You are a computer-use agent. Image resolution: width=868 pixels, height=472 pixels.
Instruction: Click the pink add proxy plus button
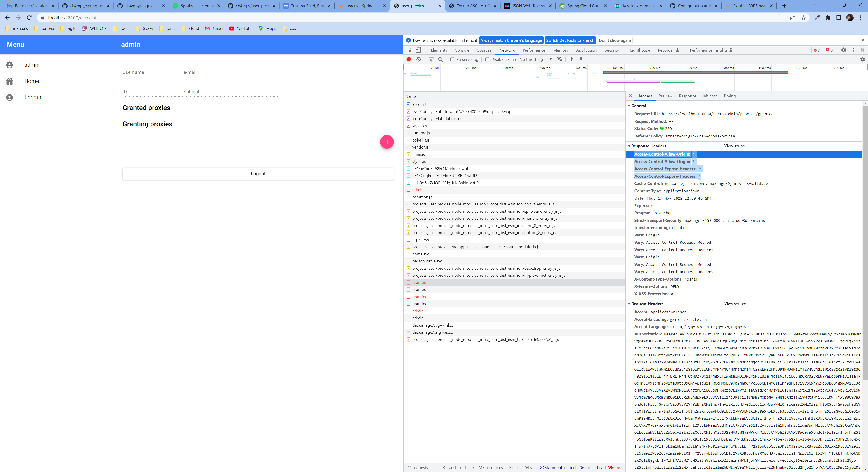pos(387,142)
